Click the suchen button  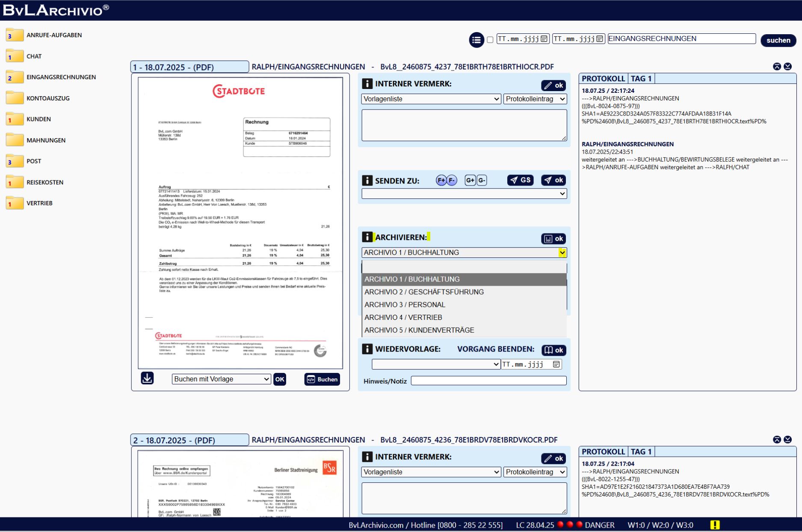(778, 40)
